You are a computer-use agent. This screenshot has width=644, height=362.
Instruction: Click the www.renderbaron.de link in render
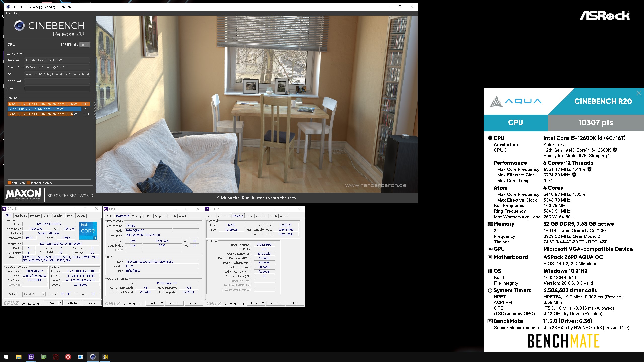tap(376, 185)
